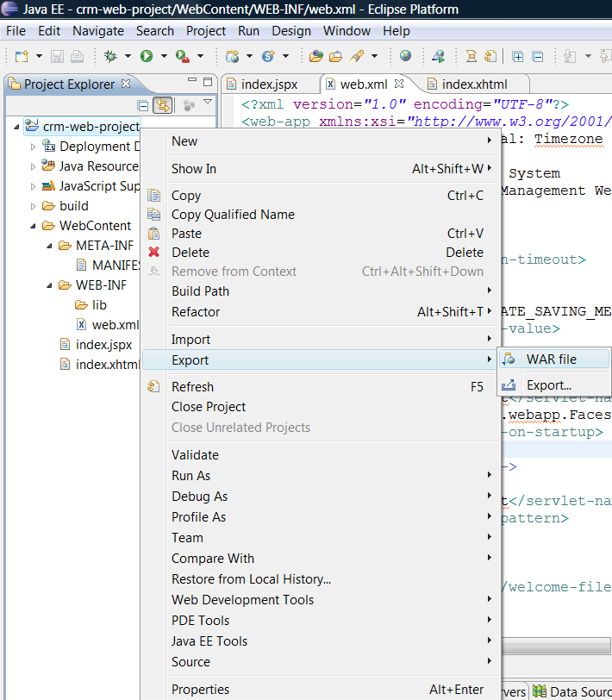
Task: Click the New Servlet toolbar icon
Action: tap(268, 56)
